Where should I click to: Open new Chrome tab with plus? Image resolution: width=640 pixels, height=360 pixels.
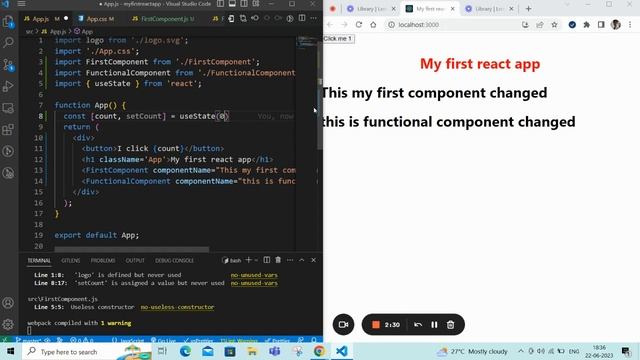point(528,9)
